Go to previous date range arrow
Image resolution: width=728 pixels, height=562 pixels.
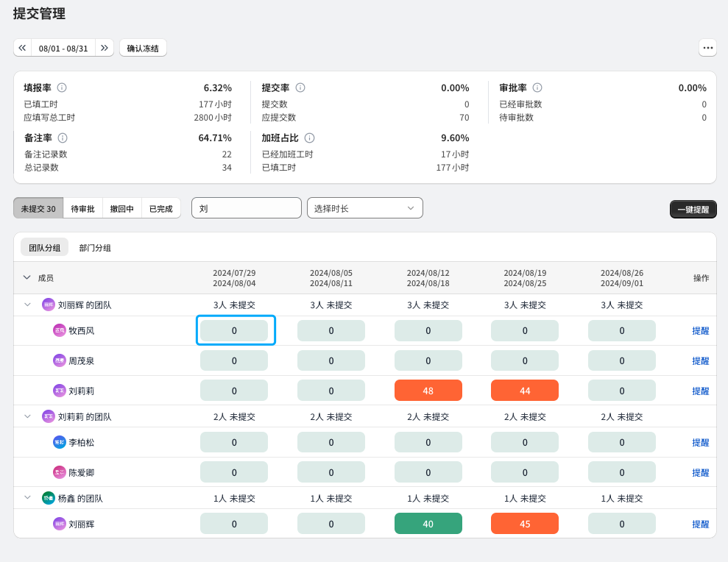pyautogui.click(x=22, y=48)
